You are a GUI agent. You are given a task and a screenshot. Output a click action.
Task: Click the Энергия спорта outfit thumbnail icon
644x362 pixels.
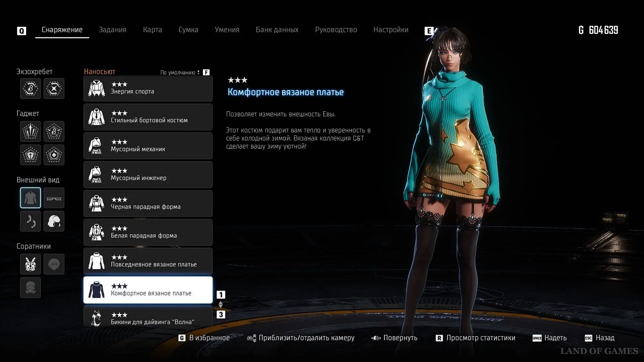[x=97, y=88]
